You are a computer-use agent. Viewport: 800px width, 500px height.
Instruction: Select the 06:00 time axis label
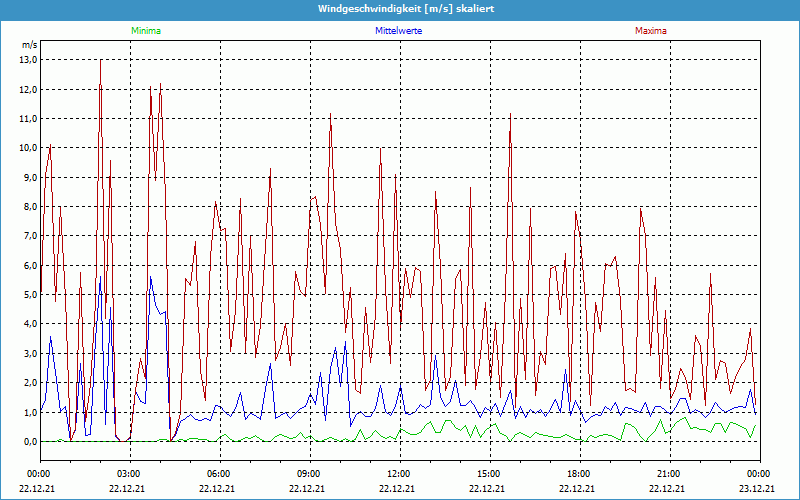219,474
